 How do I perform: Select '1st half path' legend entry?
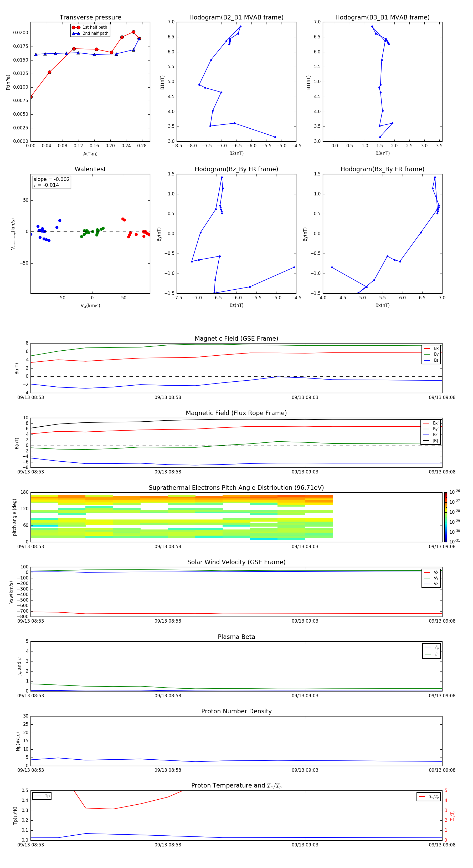pos(90,27)
